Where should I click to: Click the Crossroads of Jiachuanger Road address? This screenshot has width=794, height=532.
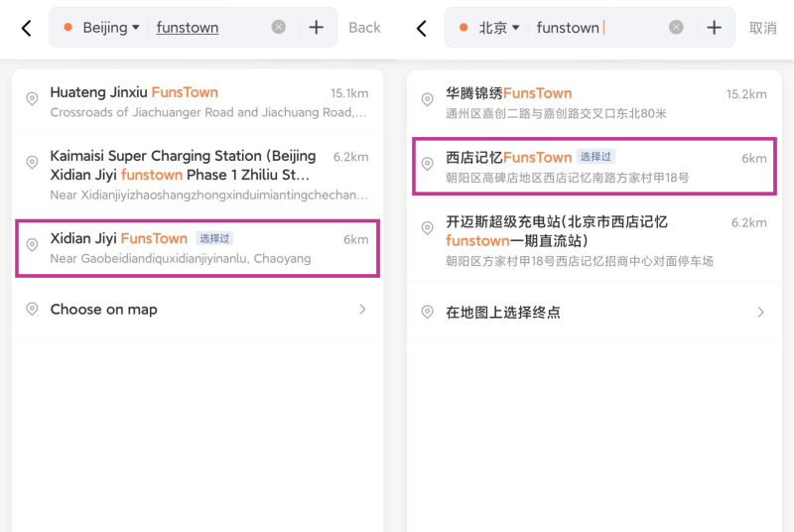pyautogui.click(x=208, y=112)
